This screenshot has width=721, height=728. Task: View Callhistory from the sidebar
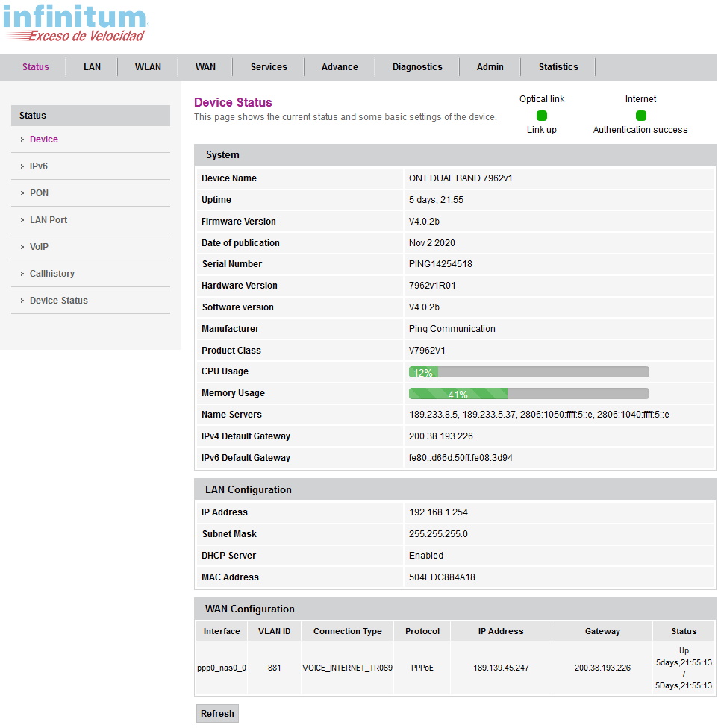click(52, 274)
